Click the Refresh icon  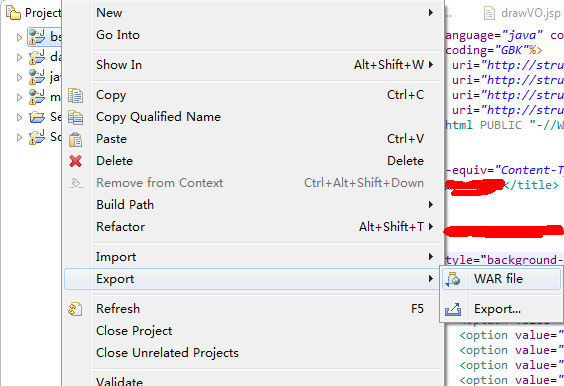coord(75,309)
